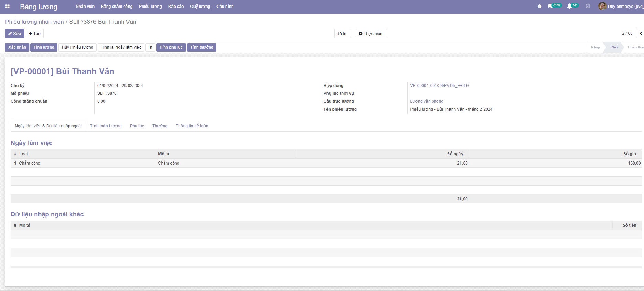Select the Chờ status stage

click(x=614, y=47)
